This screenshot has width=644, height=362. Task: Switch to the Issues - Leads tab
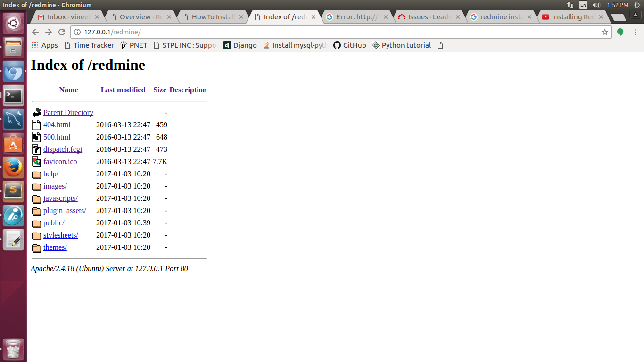tap(429, 17)
